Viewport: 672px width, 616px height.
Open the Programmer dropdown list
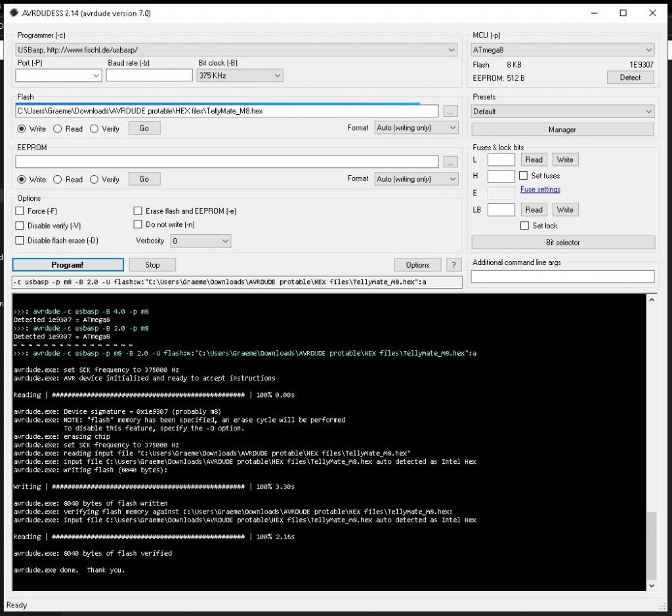coord(236,50)
